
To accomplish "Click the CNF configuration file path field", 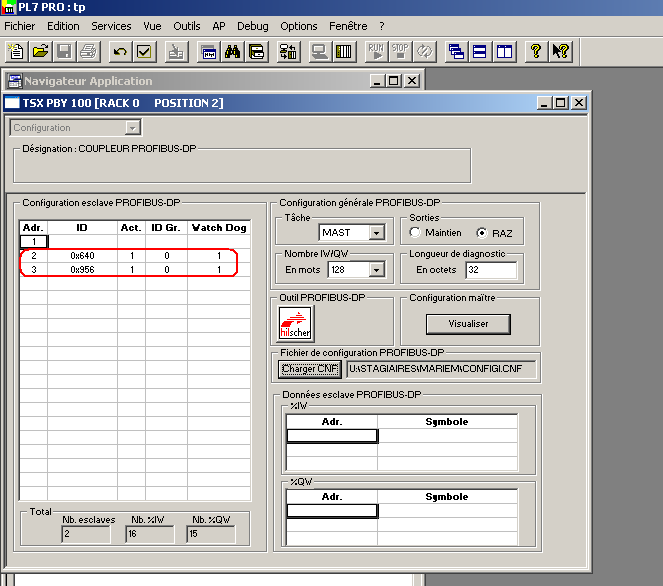I will [x=441, y=369].
